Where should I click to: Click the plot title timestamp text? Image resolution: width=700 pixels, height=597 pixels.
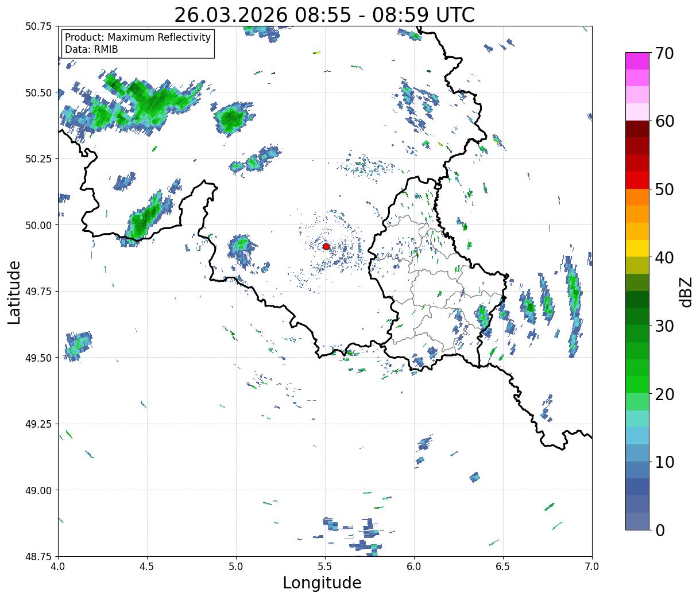click(324, 15)
